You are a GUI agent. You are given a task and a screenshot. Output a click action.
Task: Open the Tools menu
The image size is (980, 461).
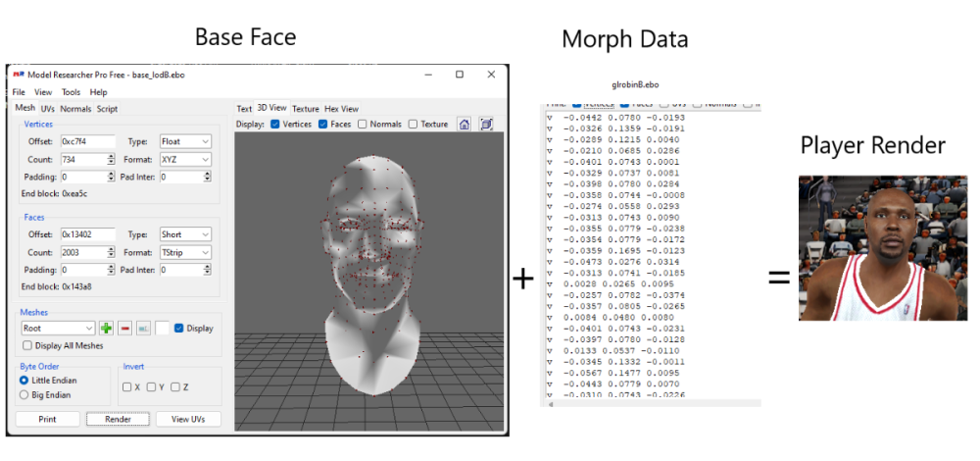[x=71, y=92]
